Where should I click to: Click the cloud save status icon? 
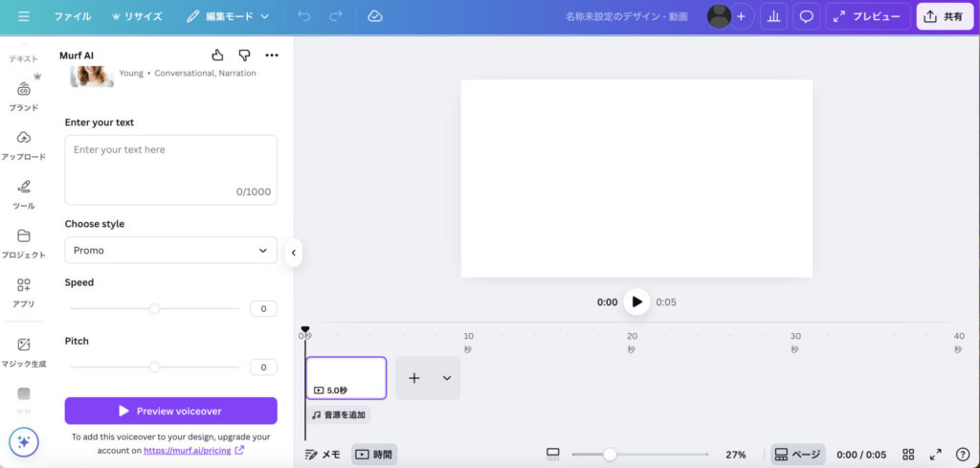click(375, 16)
